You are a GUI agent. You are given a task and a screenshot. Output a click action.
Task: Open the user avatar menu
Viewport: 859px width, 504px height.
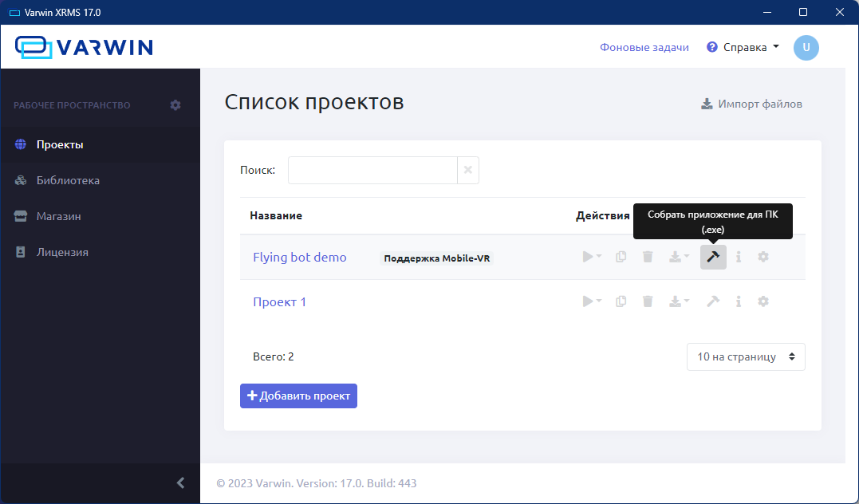(x=806, y=48)
